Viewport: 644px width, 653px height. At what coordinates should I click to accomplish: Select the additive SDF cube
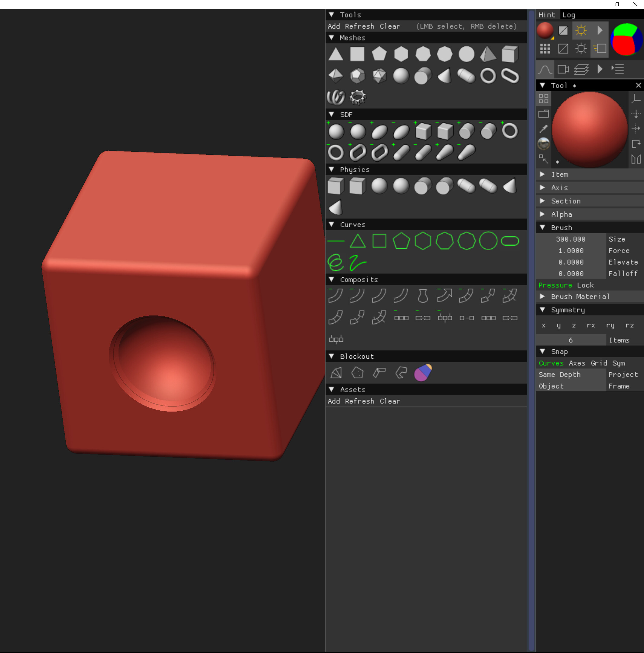point(423,131)
